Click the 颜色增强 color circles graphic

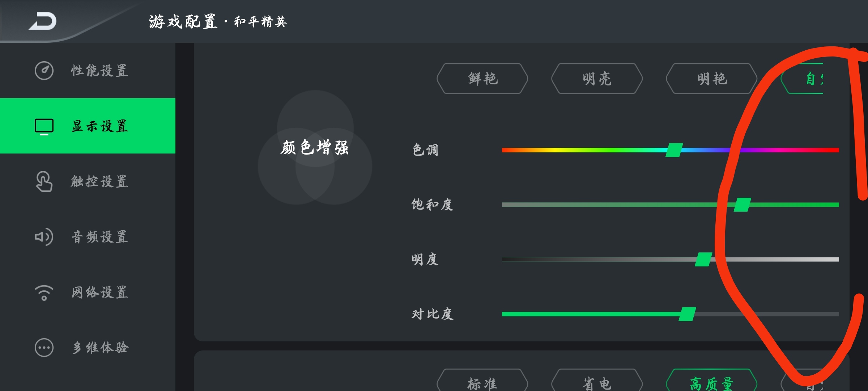tap(315, 147)
